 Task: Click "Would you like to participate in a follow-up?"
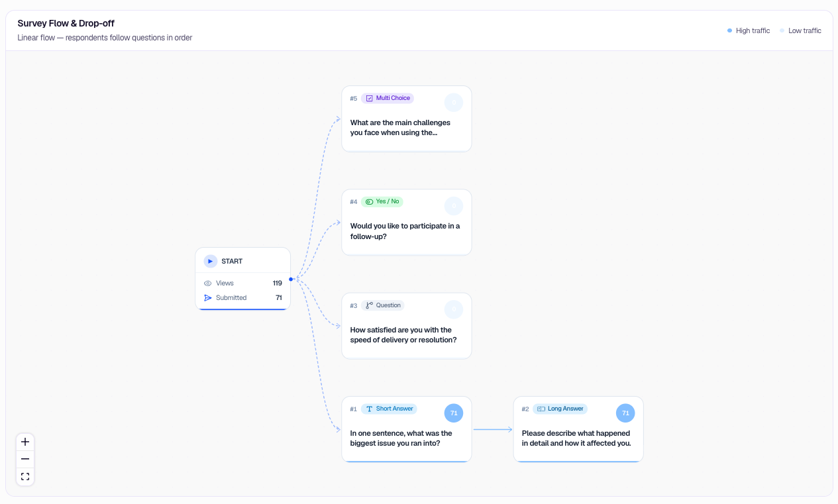(x=405, y=231)
